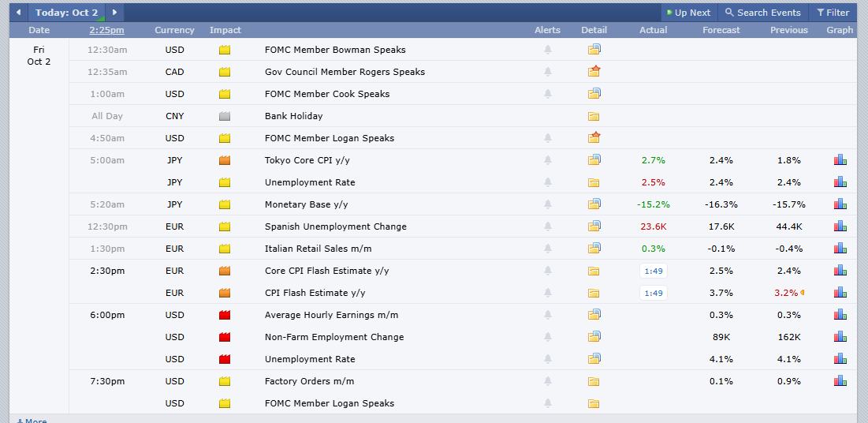This screenshot has width=868, height=423.
Task: Open detail folder for Factory Orders m/m
Action: click(594, 381)
